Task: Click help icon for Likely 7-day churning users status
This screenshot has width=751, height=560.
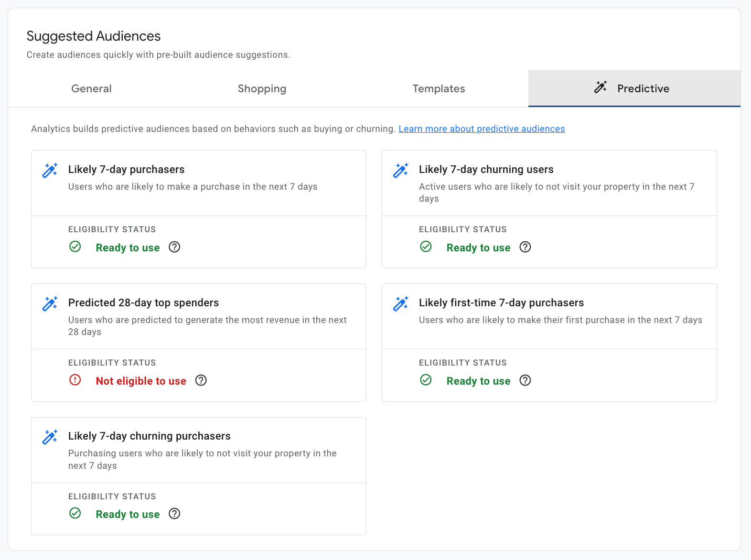Action: 525,247
